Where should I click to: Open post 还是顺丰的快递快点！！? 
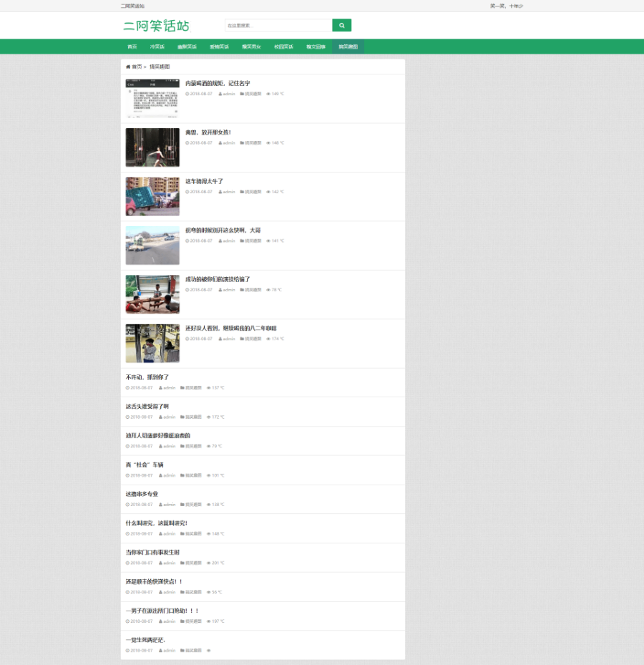pos(154,582)
